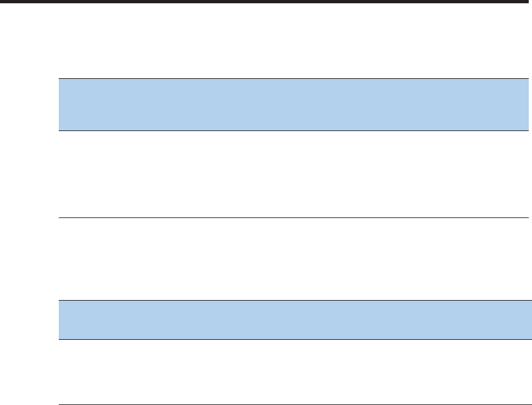Click the center of the upper blue header band
Viewport: 532px width, 405px height.
293,104
